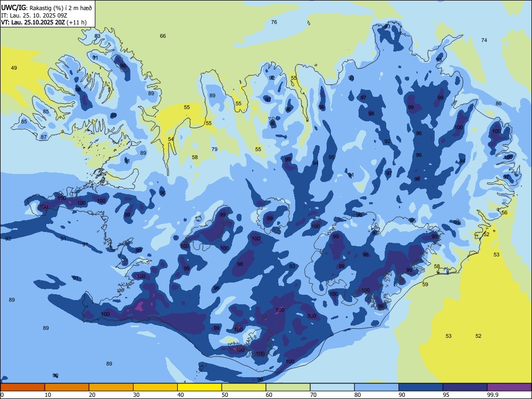
Task: Select the 30–40 golden legend swatch
Action: [155, 387]
